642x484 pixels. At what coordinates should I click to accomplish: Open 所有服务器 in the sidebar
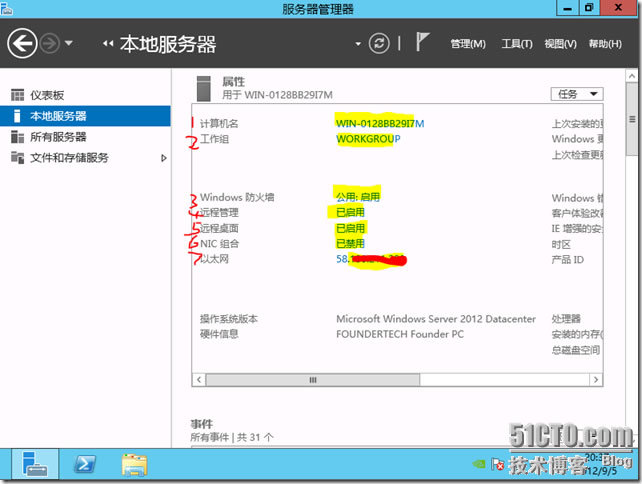point(57,137)
